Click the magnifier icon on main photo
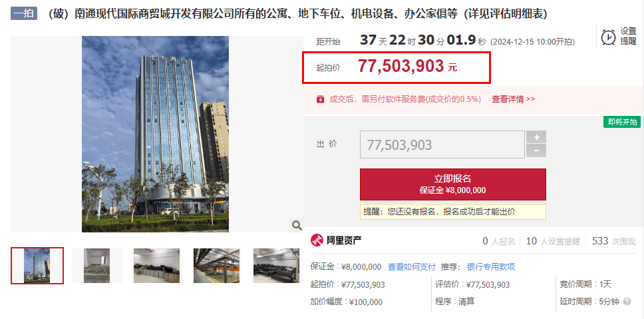Viewport: 644px width, 319px height. 297,225
